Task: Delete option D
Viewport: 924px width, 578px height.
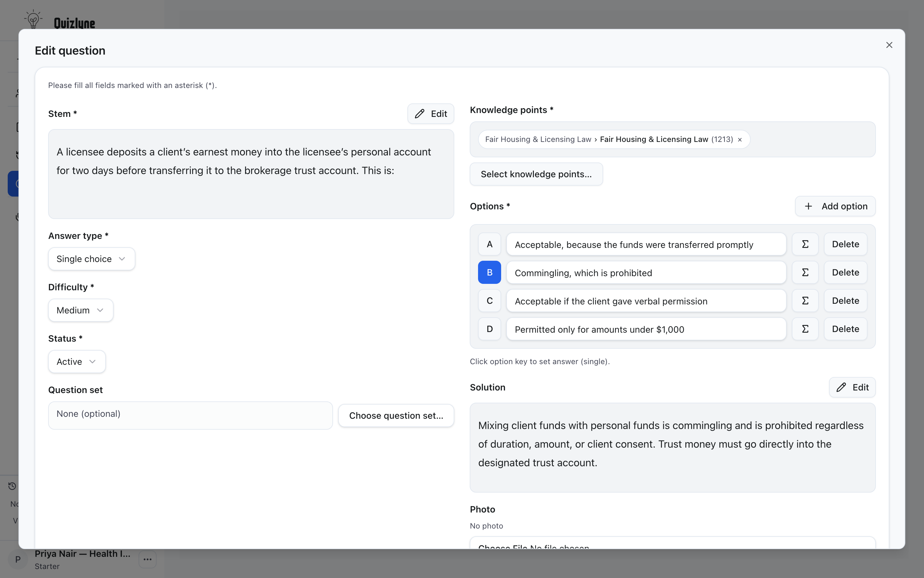Action: click(845, 329)
